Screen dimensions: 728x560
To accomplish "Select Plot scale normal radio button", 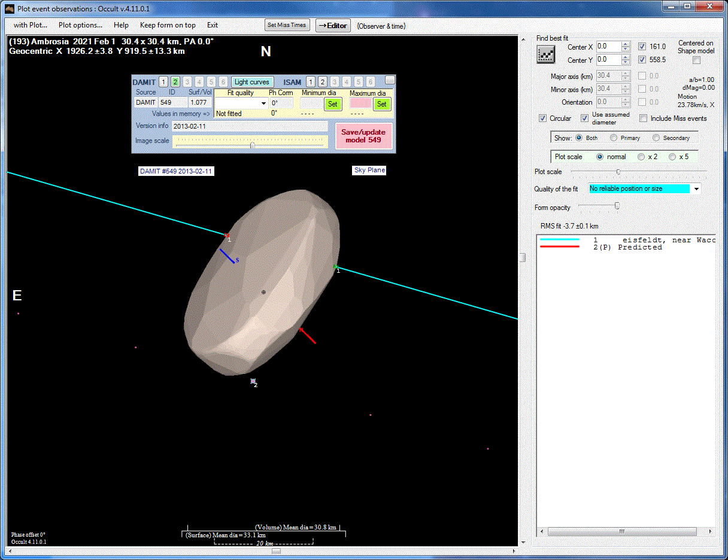I will (x=600, y=157).
